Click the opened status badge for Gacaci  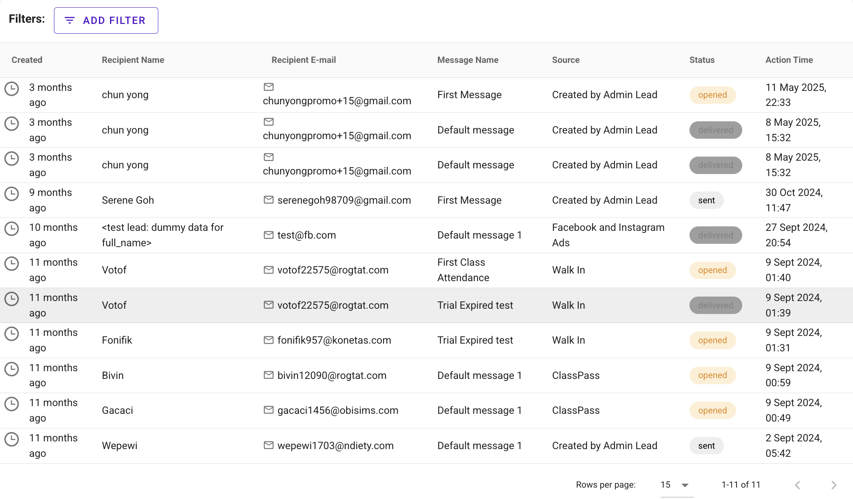point(712,410)
